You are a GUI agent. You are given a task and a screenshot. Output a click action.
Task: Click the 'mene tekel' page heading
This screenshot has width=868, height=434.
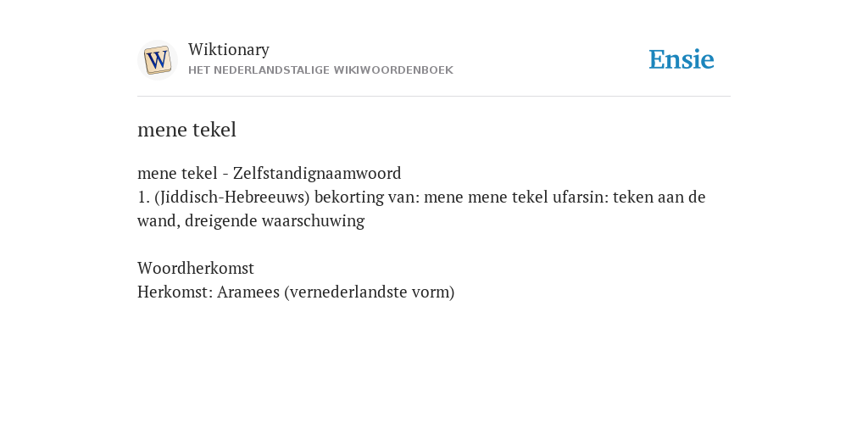click(186, 130)
